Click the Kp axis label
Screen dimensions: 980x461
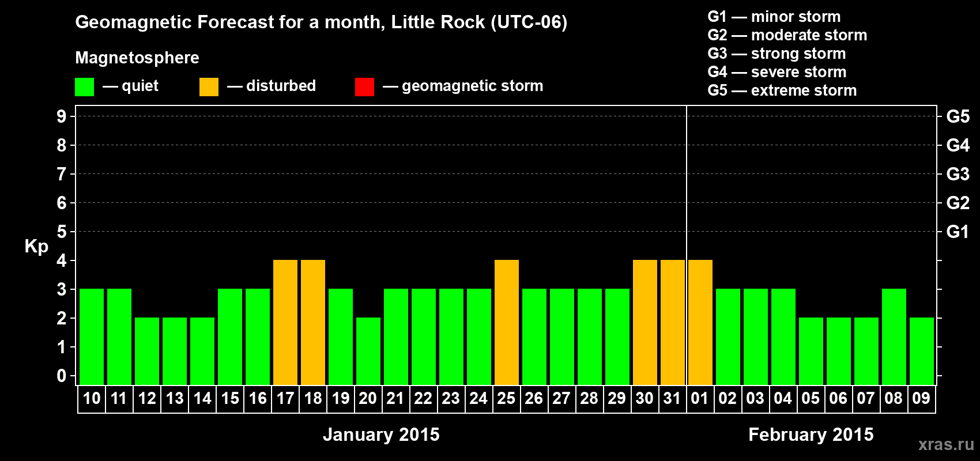(36, 247)
